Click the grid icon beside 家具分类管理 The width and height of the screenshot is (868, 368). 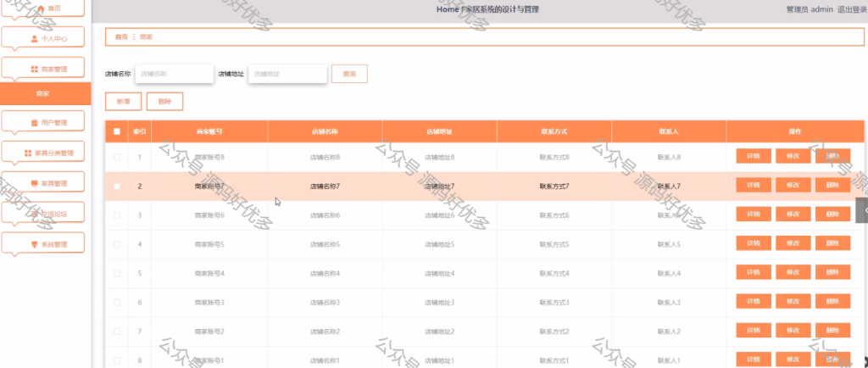(x=28, y=153)
